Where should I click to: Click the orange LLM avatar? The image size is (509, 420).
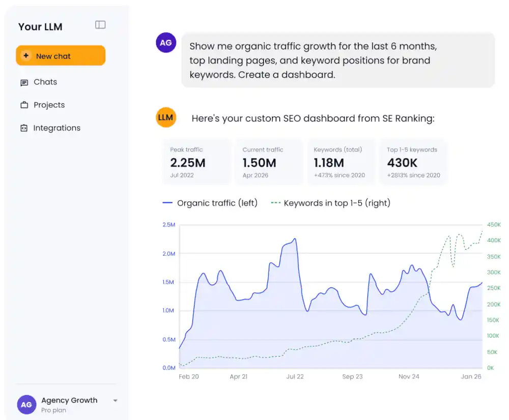(166, 117)
